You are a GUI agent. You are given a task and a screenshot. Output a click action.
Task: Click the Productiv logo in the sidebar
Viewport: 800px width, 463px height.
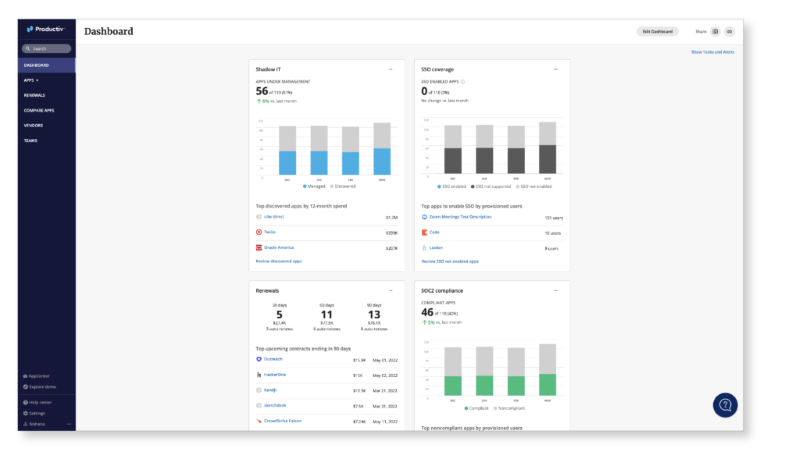pos(46,29)
